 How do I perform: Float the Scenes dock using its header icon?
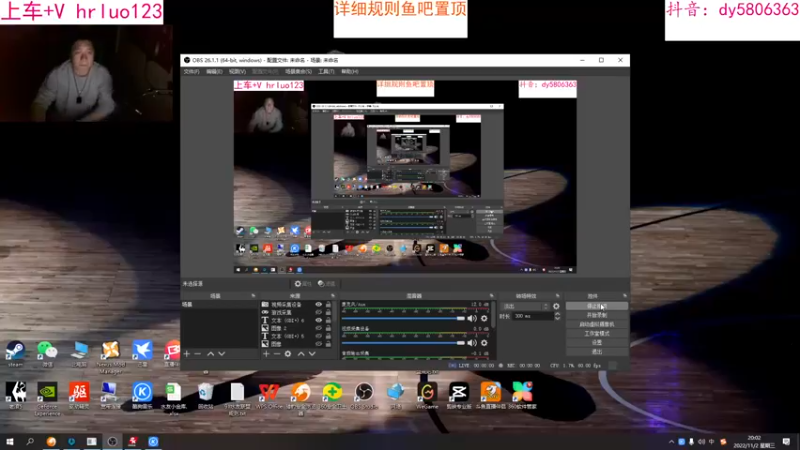click(253, 296)
